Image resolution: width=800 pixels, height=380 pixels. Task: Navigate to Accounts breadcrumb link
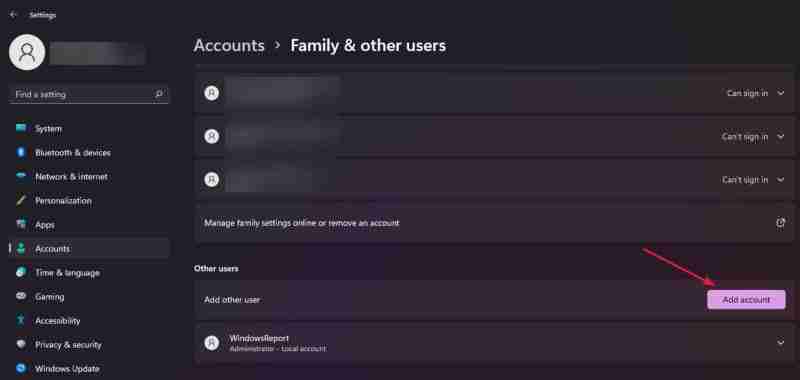coord(229,45)
